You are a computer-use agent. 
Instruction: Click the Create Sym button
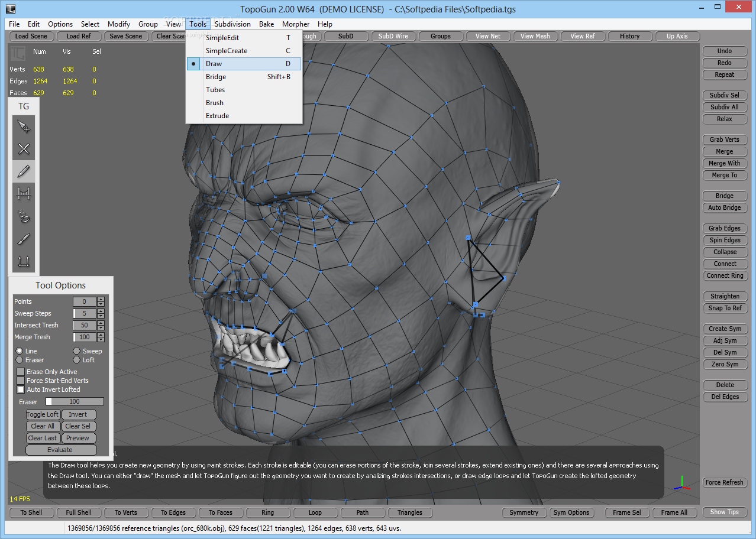tap(725, 329)
